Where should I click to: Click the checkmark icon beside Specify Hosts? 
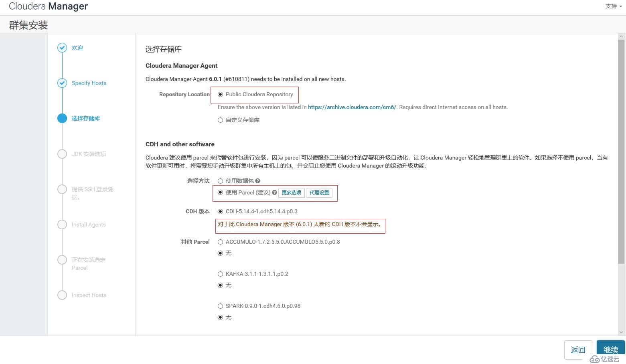pyautogui.click(x=62, y=83)
